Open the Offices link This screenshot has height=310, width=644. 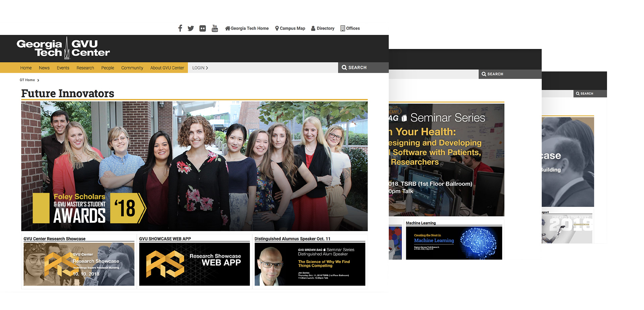(350, 29)
